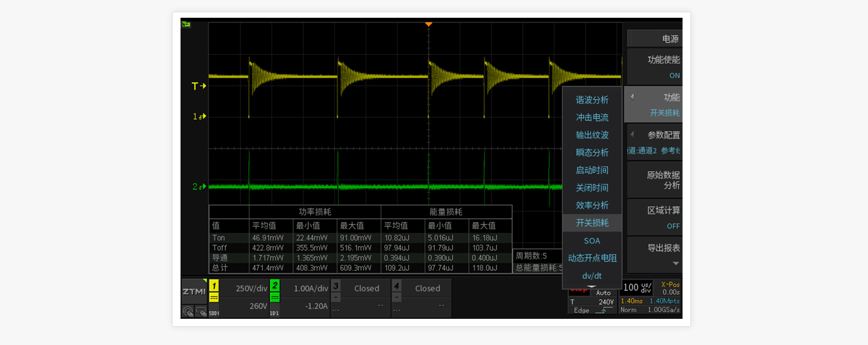Select 谐波分析 from the function list
Screen dimensions: 868x345
pyautogui.click(x=592, y=100)
